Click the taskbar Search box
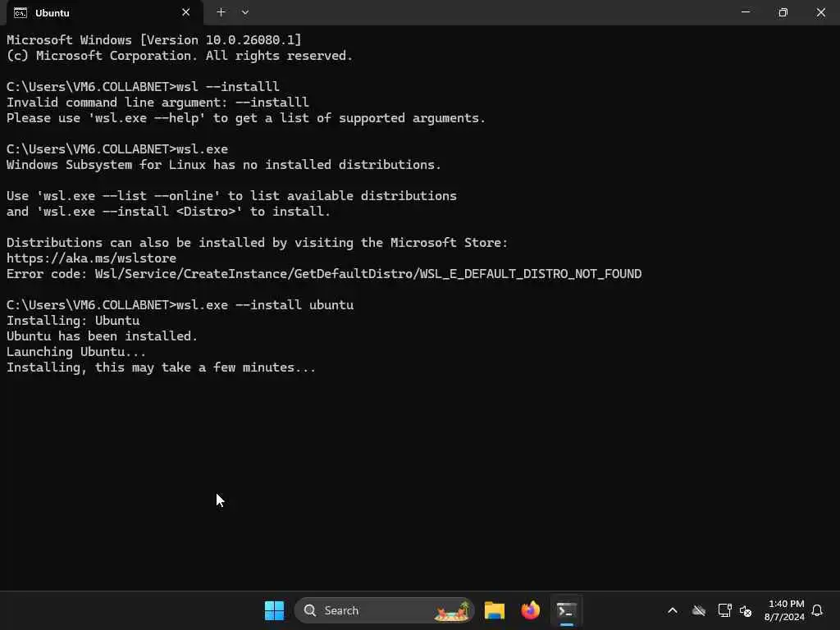The height and width of the screenshot is (630, 840). coord(384,610)
